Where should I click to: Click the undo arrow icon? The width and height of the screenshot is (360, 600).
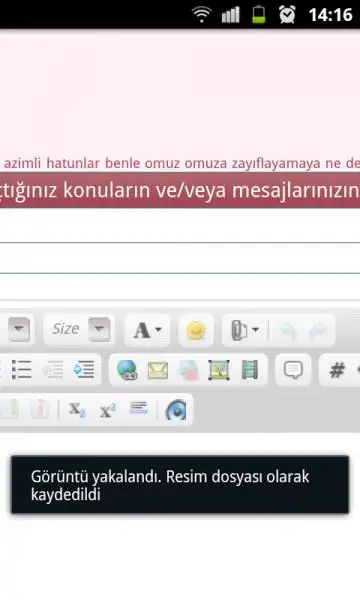pyautogui.click(x=287, y=331)
